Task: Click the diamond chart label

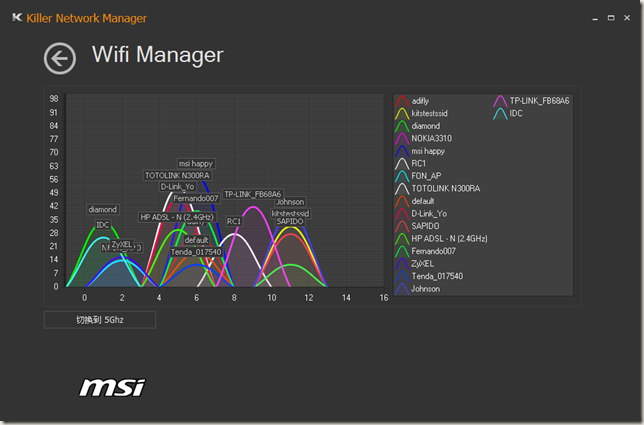Action: pyautogui.click(x=103, y=210)
